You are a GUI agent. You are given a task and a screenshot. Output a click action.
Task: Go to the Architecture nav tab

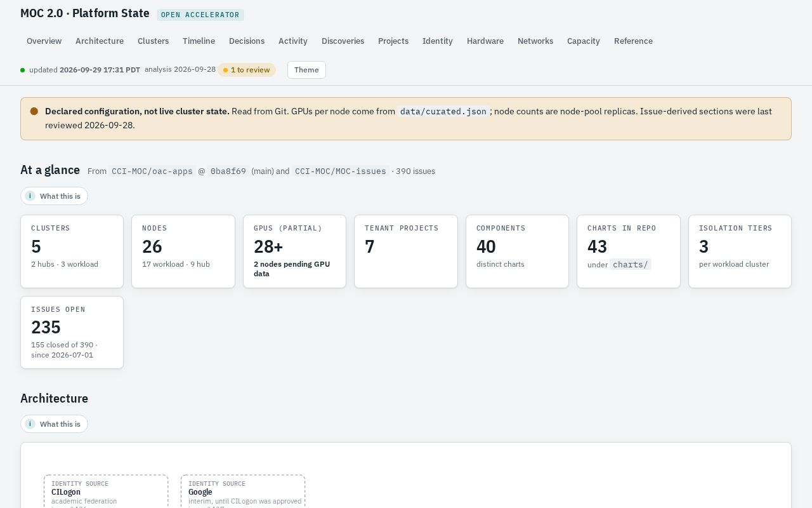click(x=100, y=41)
